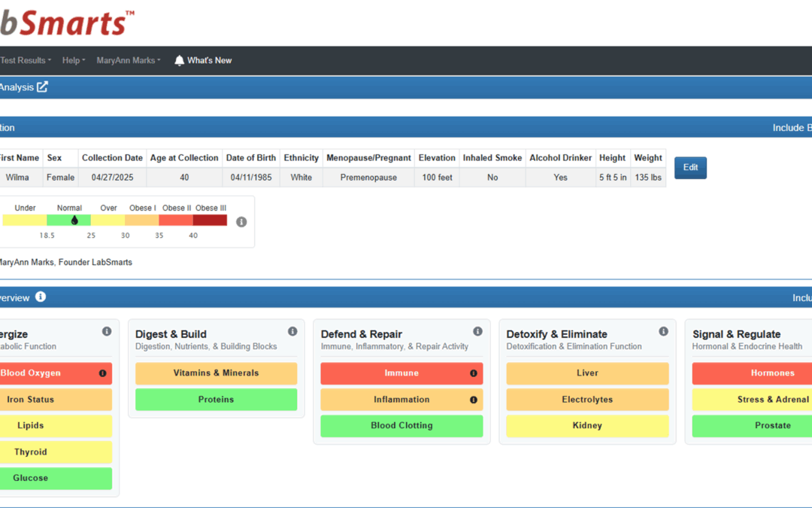Click the BMI marker on Normal range
Image resolution: width=812 pixels, height=508 pixels.
tap(74, 221)
